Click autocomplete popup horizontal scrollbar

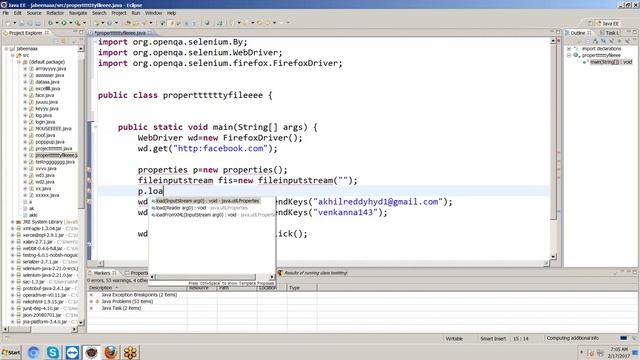[205, 277]
